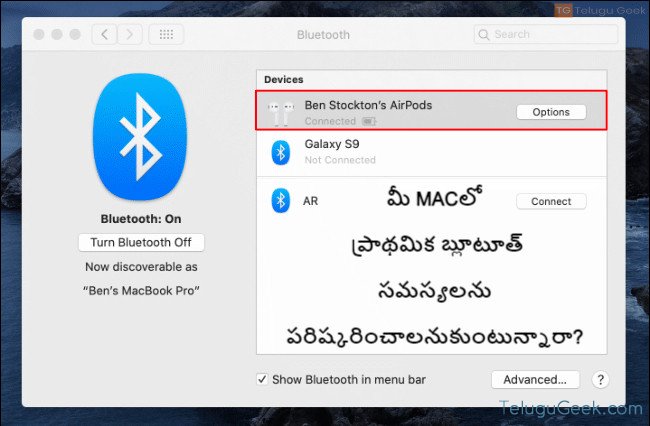Toggle Show Bluetooth in menu bar checkbox
The image size is (650, 426).
click(x=262, y=379)
